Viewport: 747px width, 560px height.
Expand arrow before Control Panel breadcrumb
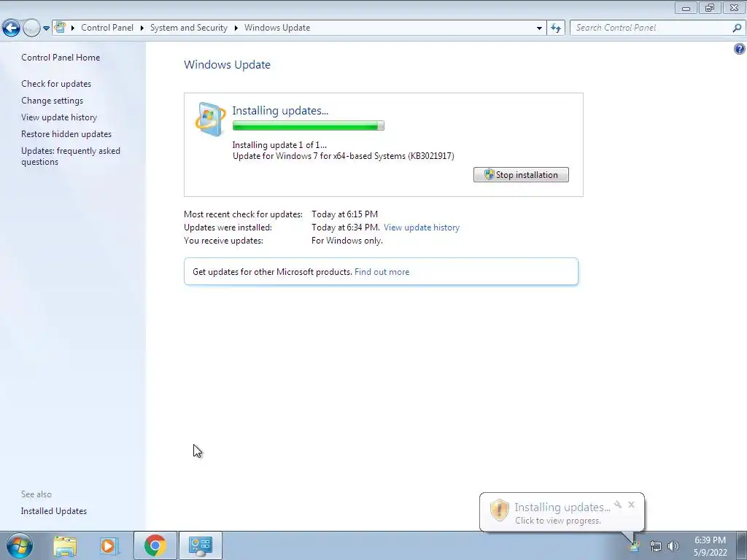coord(73,28)
